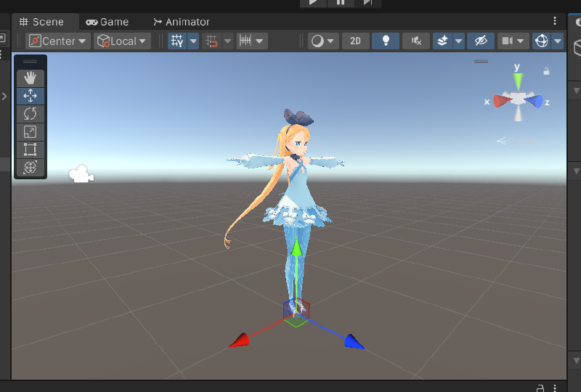Viewport: 581px width, 392px height.
Task: Switch to the Animator tab
Action: pos(182,22)
